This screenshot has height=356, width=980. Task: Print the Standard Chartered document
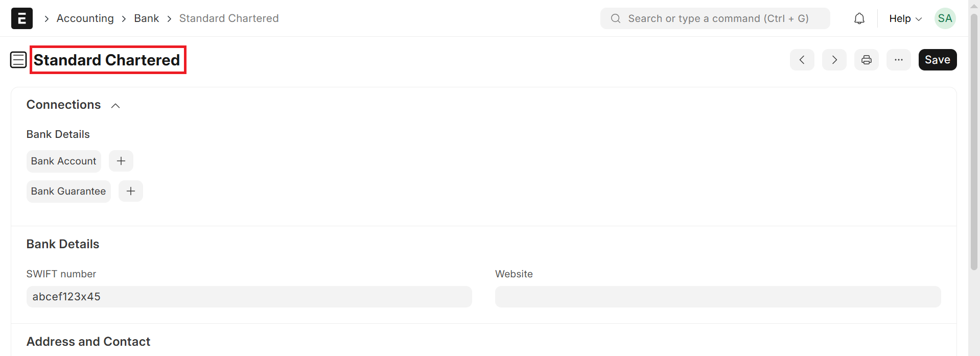tap(867, 60)
